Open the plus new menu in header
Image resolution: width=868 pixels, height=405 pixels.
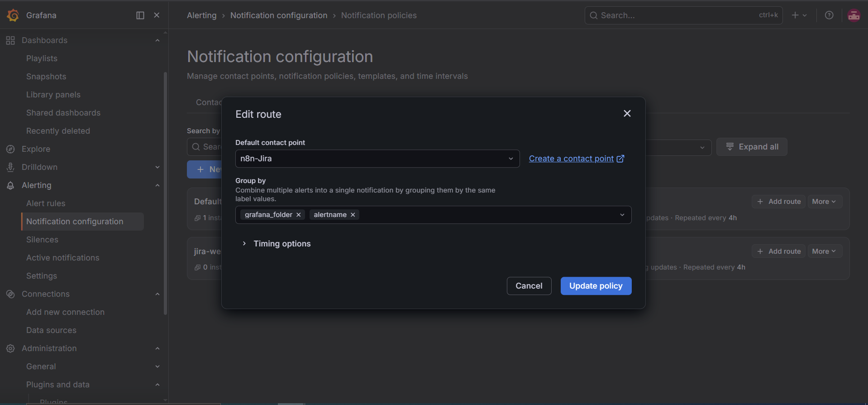click(x=799, y=15)
